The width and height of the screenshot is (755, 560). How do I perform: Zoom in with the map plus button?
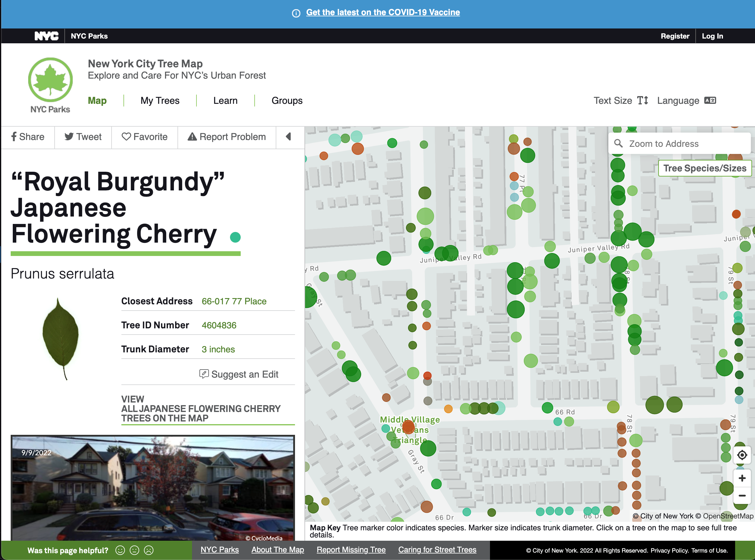(742, 478)
